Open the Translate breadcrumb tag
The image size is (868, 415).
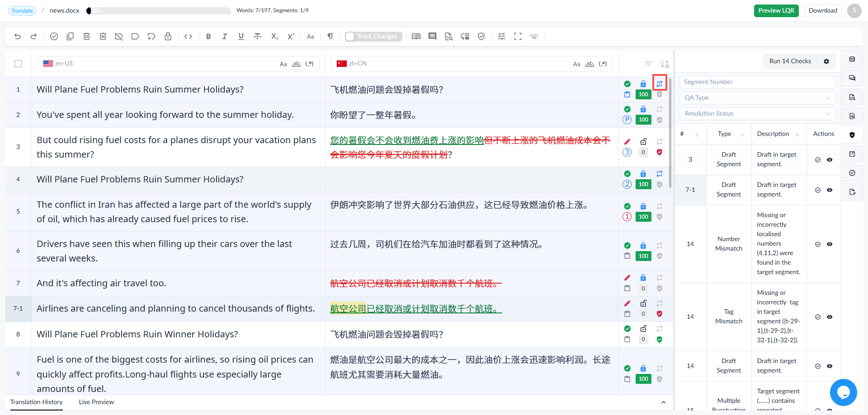tap(22, 11)
